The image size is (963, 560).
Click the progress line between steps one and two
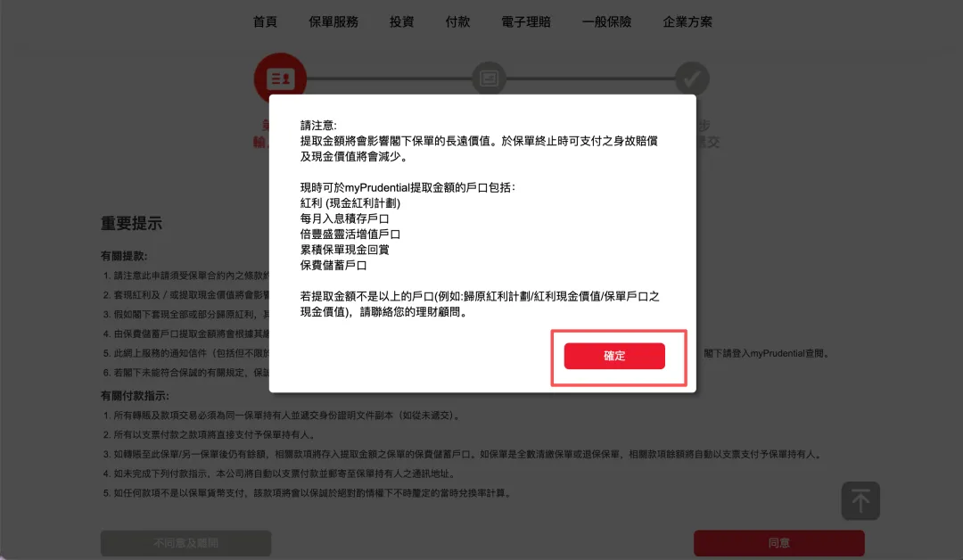coord(390,78)
